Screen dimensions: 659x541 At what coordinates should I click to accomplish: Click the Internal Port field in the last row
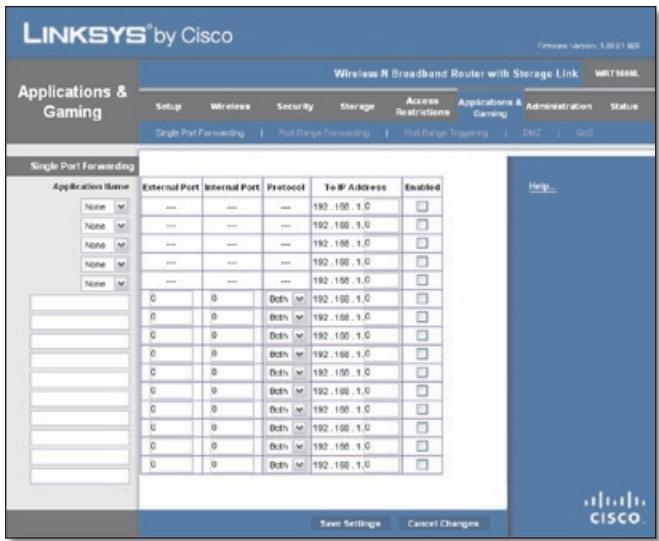pyautogui.click(x=232, y=464)
